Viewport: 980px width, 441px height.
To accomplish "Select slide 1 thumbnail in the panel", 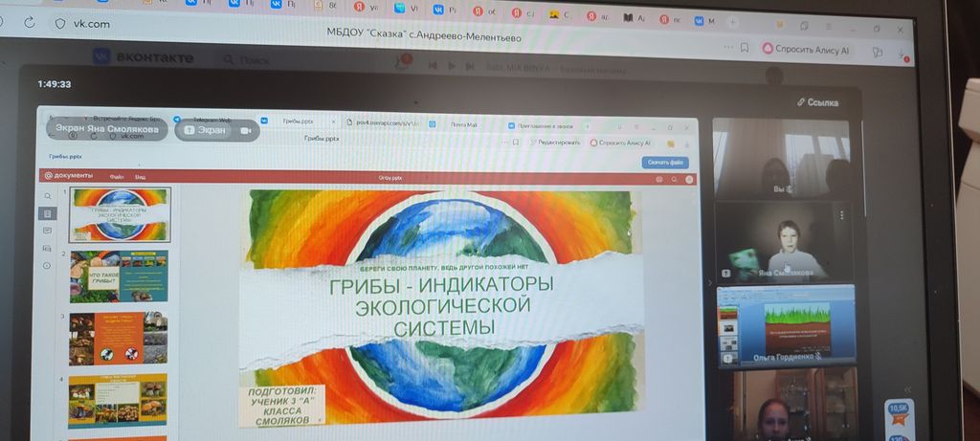I will click(x=119, y=213).
